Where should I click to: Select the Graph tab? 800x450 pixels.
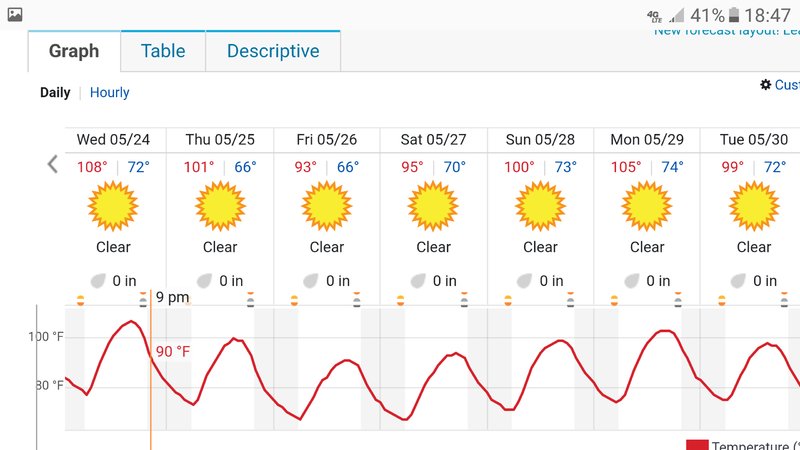coord(74,51)
